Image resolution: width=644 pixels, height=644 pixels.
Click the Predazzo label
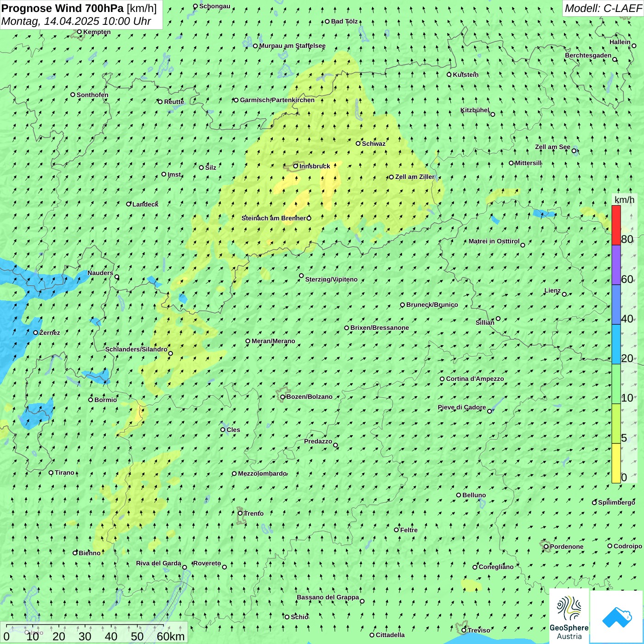318,441
